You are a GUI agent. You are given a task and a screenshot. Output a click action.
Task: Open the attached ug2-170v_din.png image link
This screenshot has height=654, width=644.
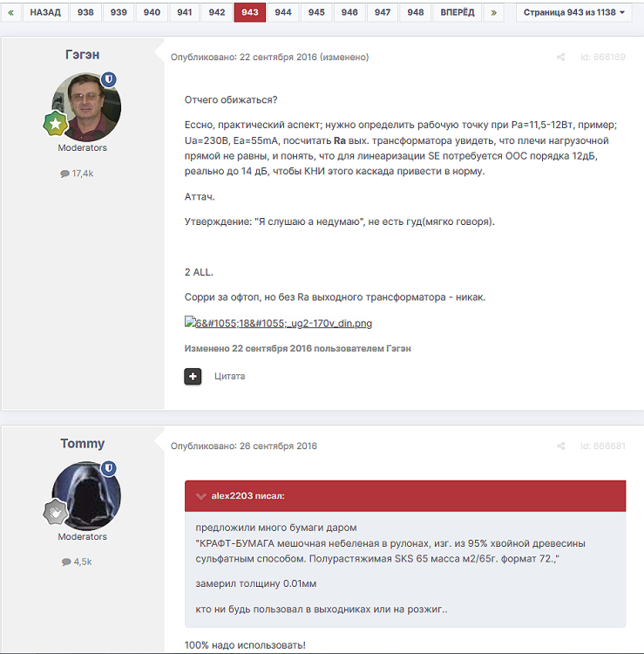(278, 324)
